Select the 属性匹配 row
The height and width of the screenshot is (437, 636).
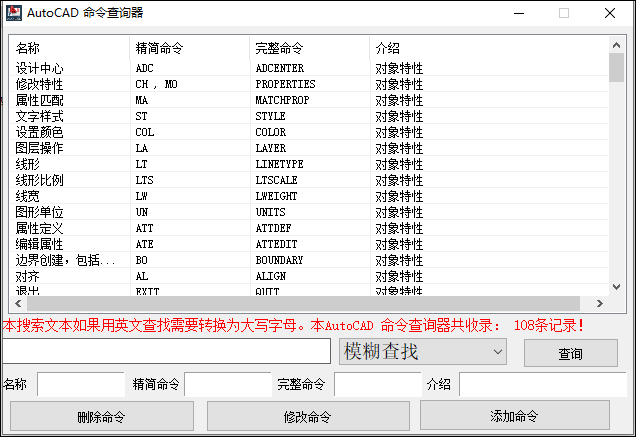pyautogui.click(x=309, y=100)
